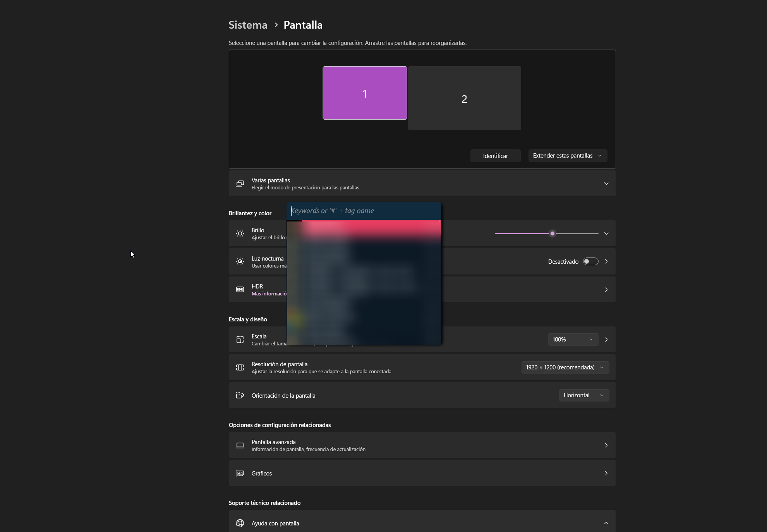Click the Varias pantallas monitor icon
Image resolution: width=767 pixels, height=532 pixels.
click(240, 184)
